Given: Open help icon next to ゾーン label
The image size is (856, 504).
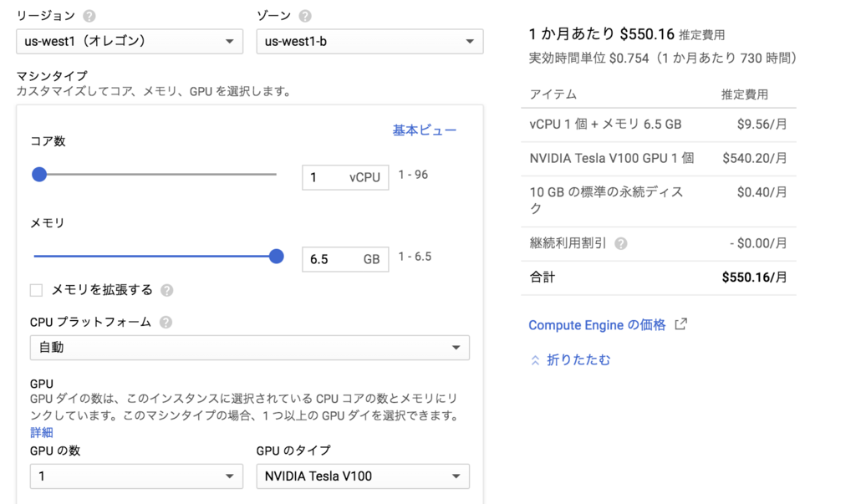Looking at the screenshot, I should click(x=305, y=17).
